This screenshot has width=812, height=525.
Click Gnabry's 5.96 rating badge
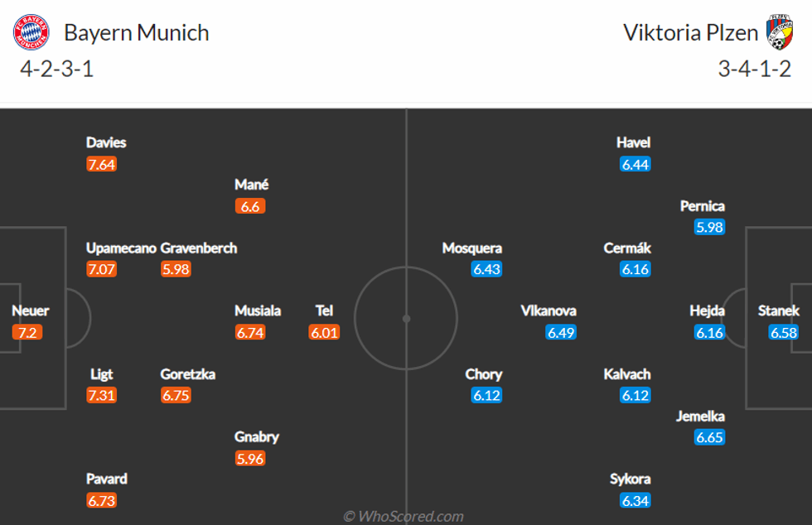click(250, 458)
